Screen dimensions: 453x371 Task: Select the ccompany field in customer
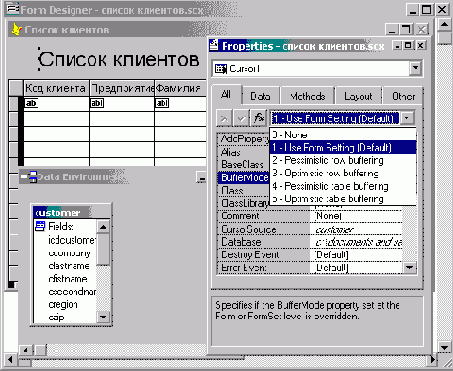pyautogui.click(x=69, y=253)
